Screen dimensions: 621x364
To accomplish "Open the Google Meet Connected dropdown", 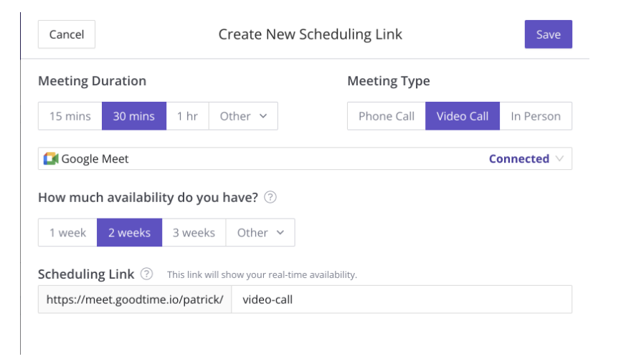I will point(305,158).
